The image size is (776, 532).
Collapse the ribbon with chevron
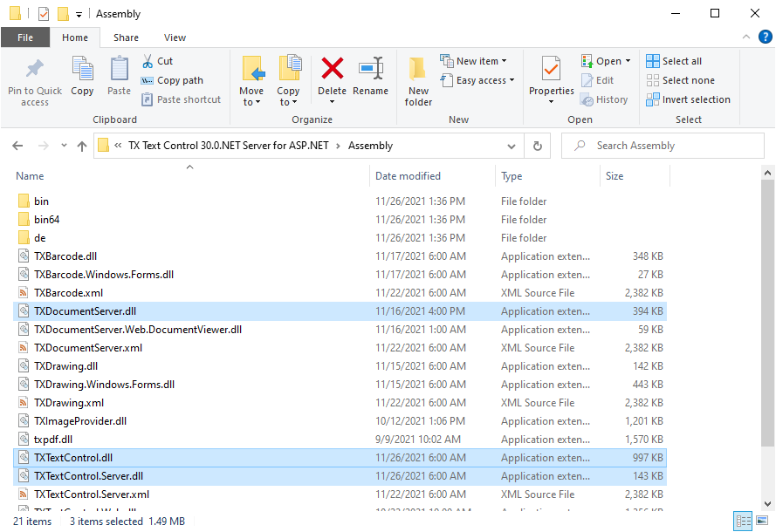[746, 37]
